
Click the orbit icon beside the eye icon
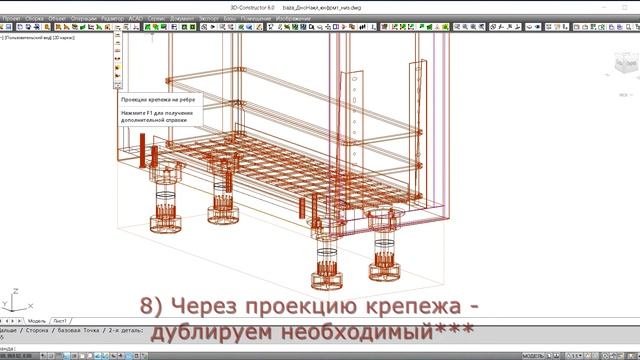tap(529, 27)
